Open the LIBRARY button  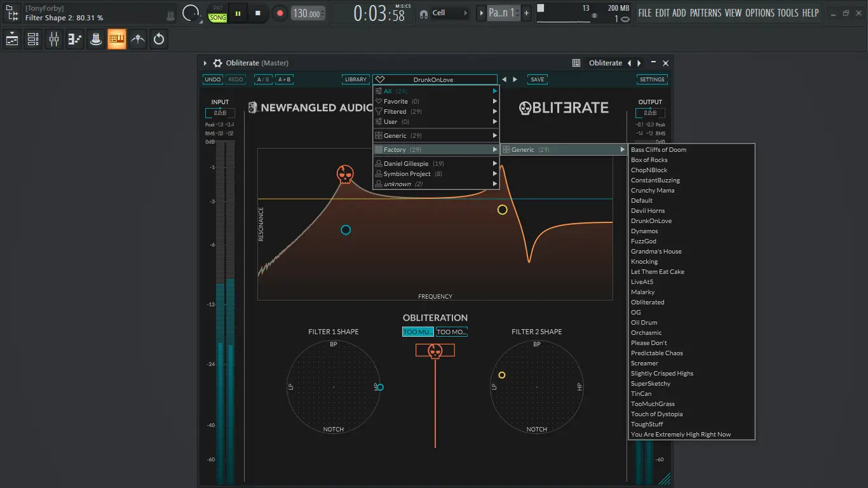(356, 79)
